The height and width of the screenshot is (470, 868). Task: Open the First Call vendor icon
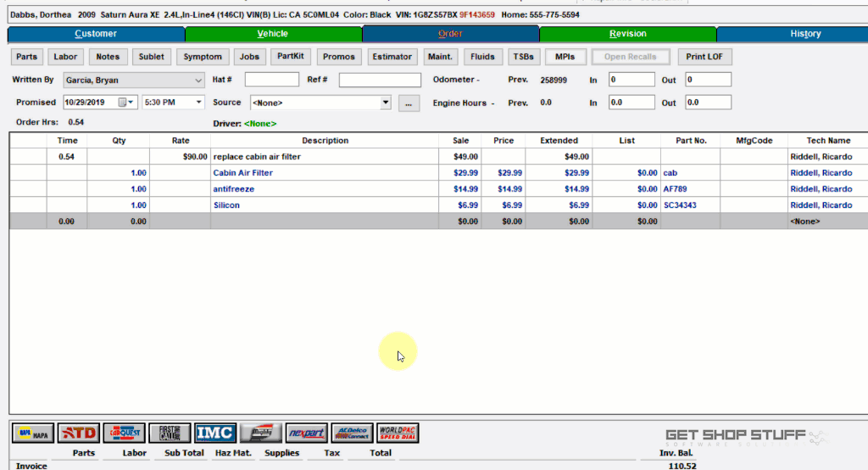coord(170,434)
